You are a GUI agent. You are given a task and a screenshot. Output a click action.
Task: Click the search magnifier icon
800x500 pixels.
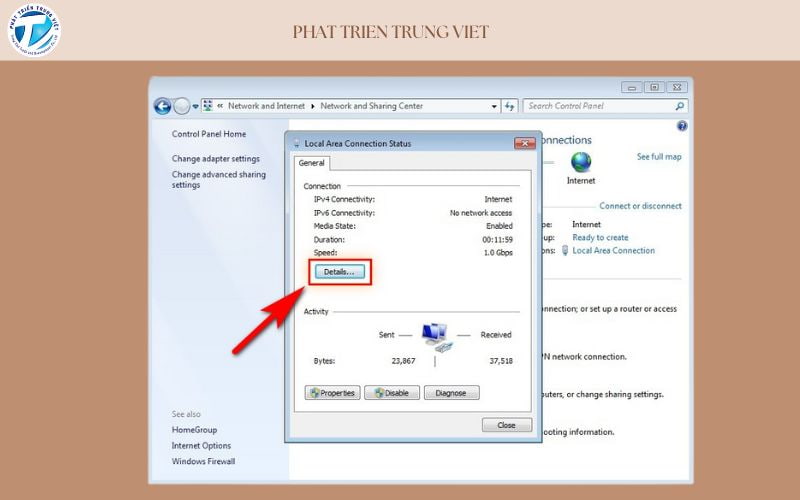[x=680, y=106]
